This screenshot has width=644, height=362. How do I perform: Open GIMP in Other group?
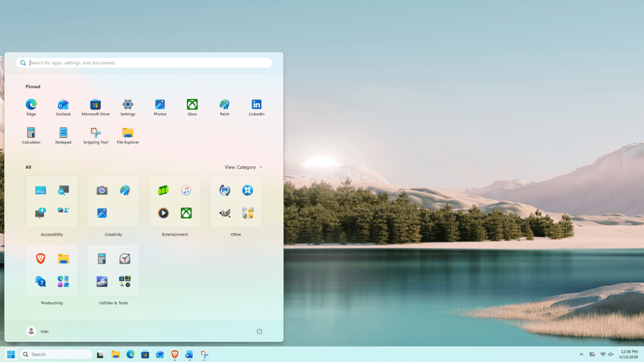225,213
